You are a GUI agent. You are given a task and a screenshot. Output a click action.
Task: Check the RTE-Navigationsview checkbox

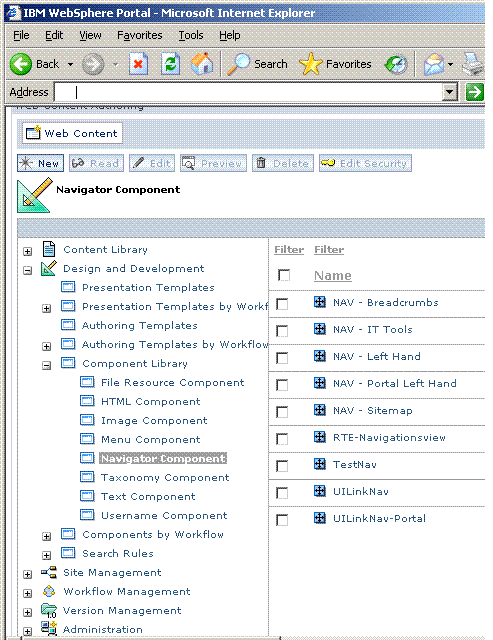pyautogui.click(x=282, y=439)
